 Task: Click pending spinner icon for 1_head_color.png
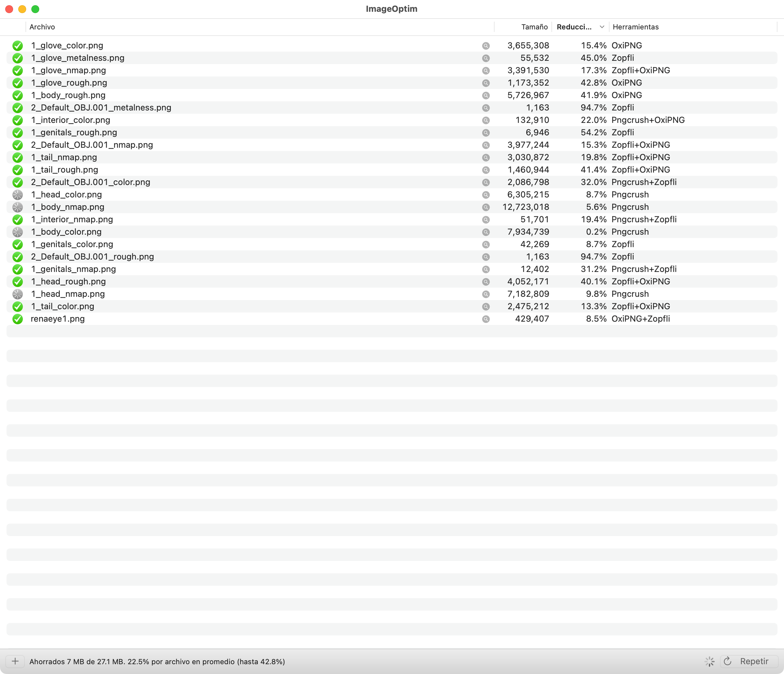[17, 194]
